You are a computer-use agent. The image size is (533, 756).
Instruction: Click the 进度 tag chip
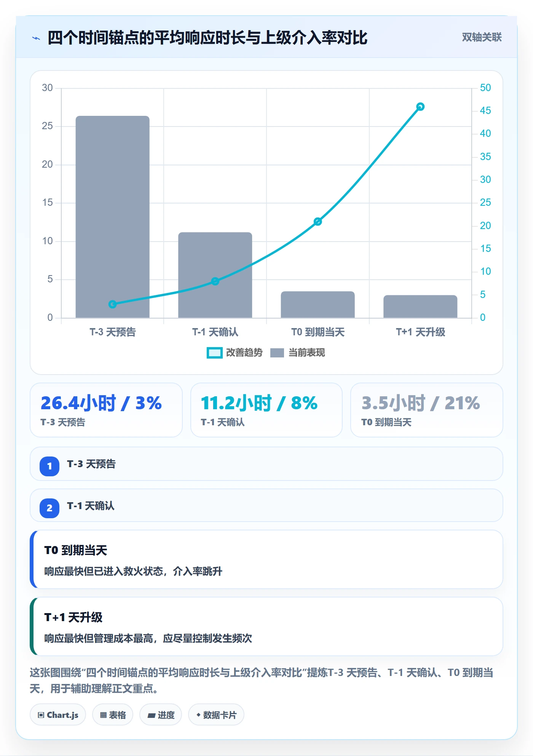(161, 715)
